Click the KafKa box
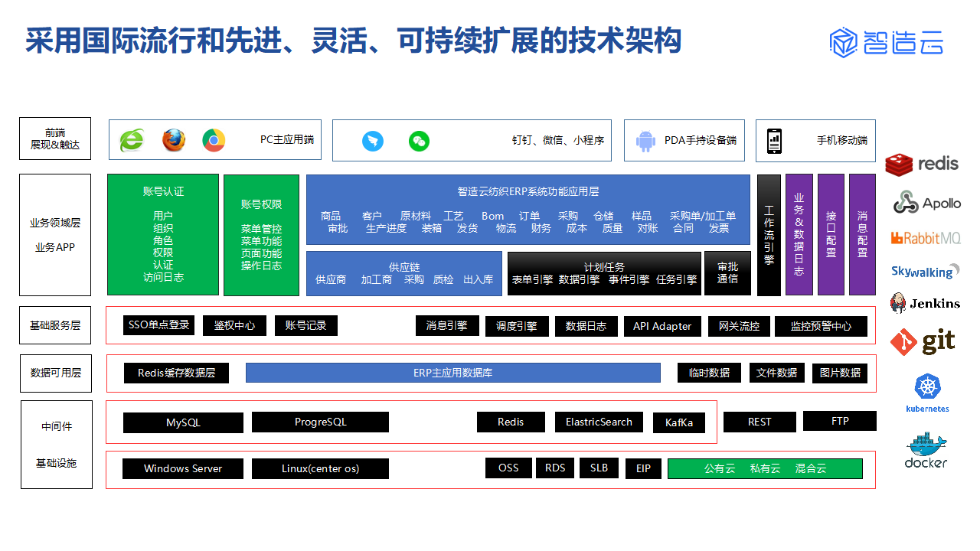 click(x=679, y=422)
